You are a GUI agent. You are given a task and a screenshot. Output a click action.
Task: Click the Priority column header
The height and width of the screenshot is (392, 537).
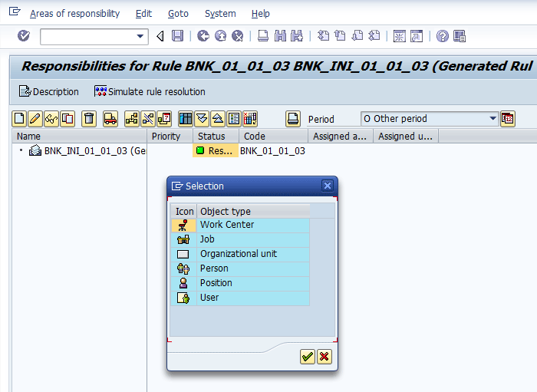click(x=170, y=137)
